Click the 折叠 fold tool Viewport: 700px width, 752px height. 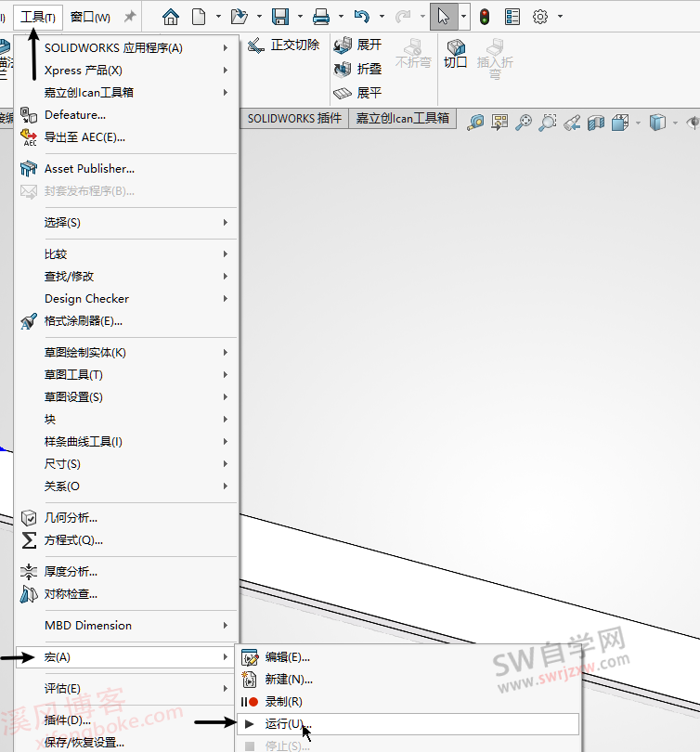click(357, 69)
